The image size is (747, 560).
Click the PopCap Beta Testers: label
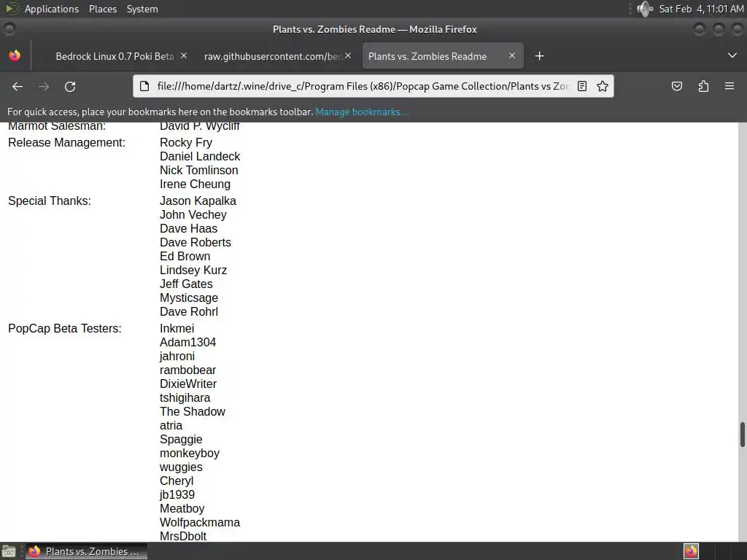(65, 329)
